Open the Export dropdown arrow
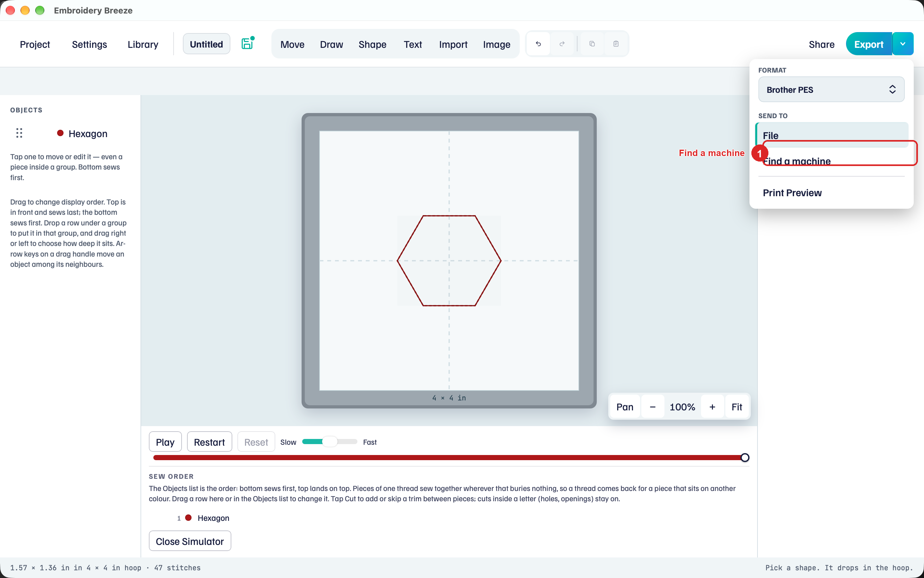924x578 pixels. click(x=903, y=44)
